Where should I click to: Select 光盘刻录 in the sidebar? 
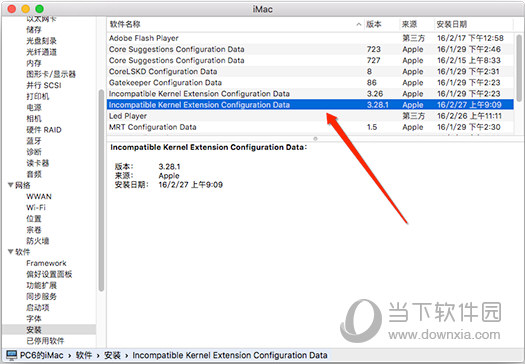click(42, 41)
